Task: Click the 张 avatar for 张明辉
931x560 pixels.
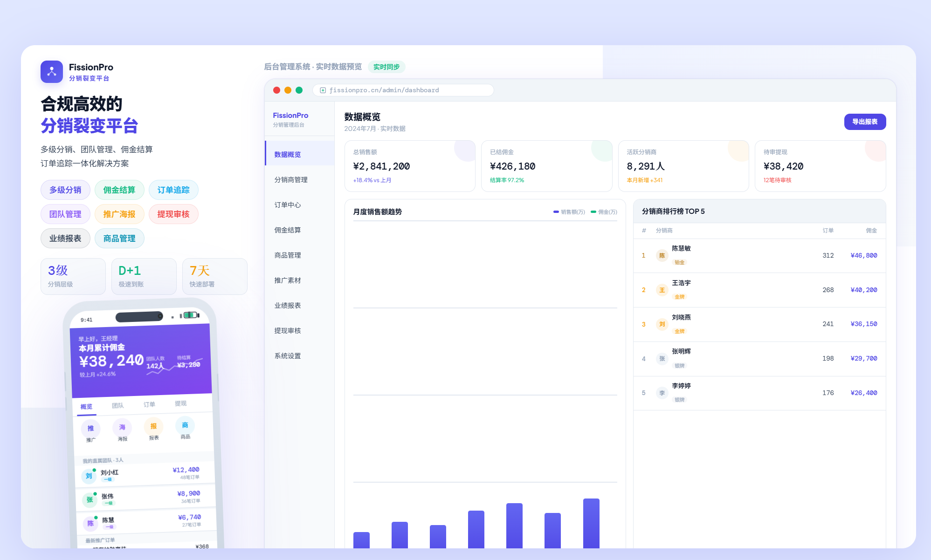Action: 662,359
